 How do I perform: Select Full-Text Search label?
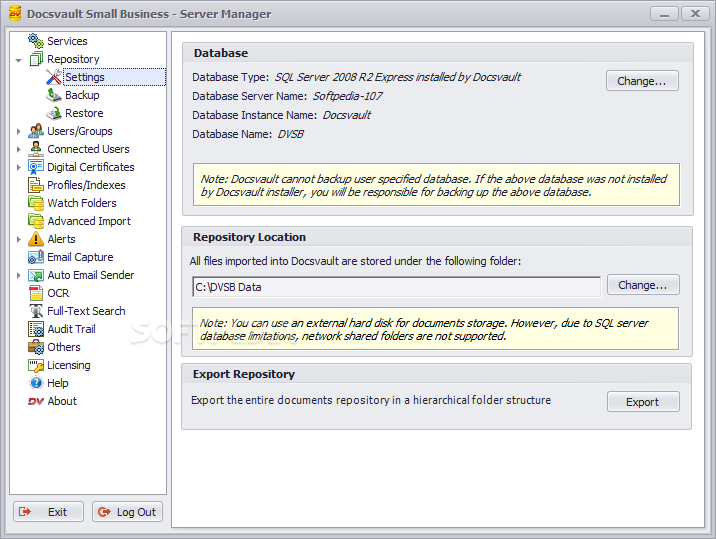click(86, 311)
